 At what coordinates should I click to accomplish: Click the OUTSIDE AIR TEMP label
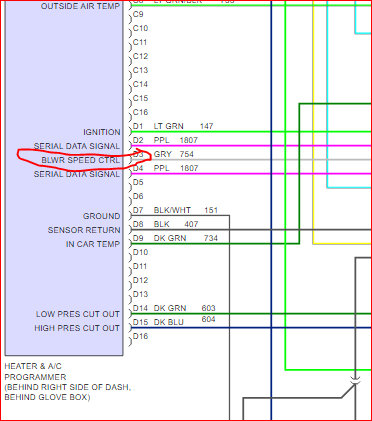pos(80,6)
